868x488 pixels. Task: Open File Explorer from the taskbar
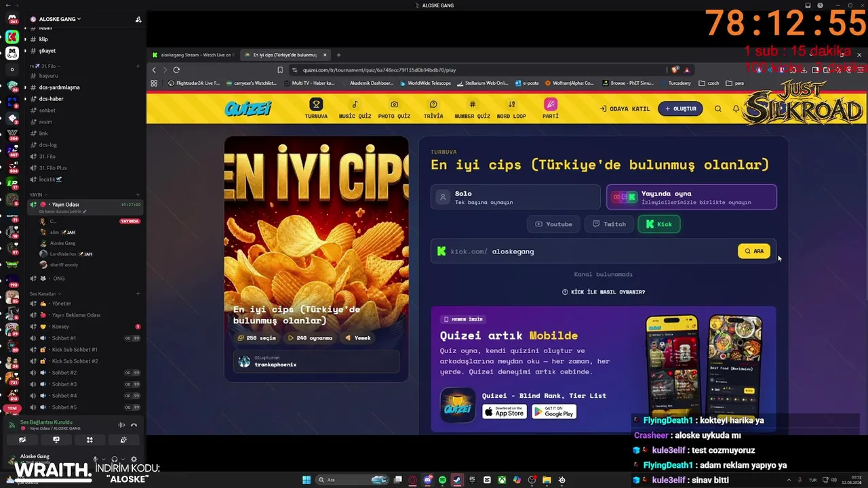coord(547,480)
